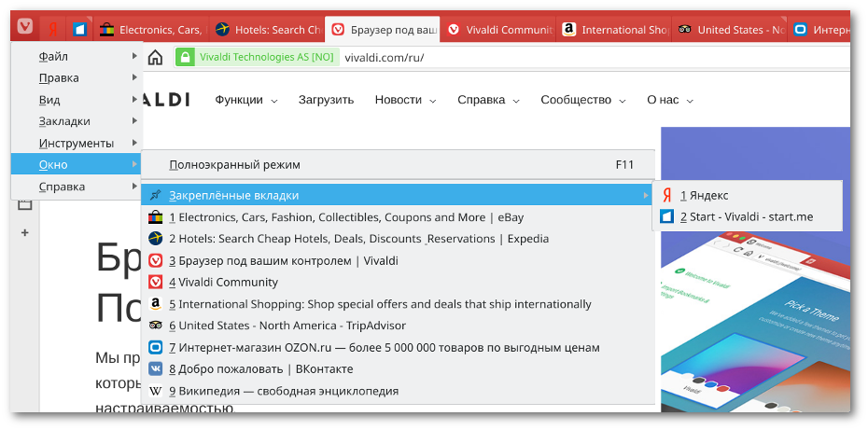Select window entry 3 Браузер под вашим контролем
The width and height of the screenshot is (868, 430).
click(x=398, y=260)
